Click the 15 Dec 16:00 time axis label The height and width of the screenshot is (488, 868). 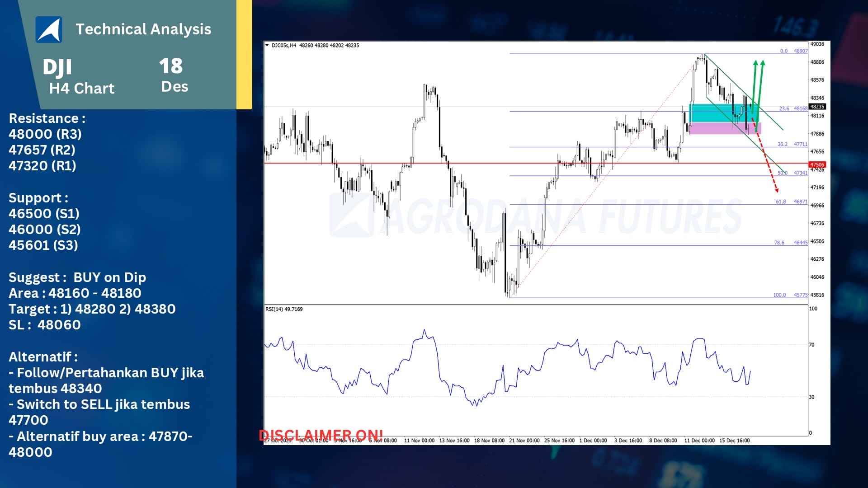(x=734, y=440)
